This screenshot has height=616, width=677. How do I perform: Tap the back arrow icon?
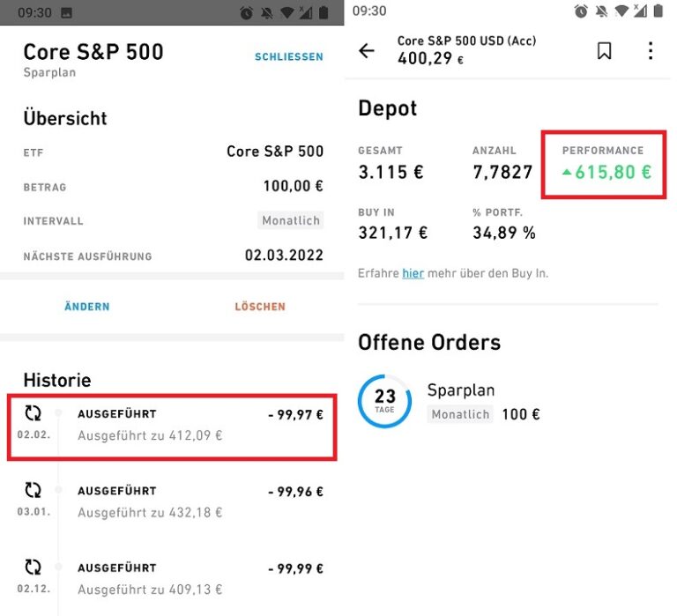[367, 51]
